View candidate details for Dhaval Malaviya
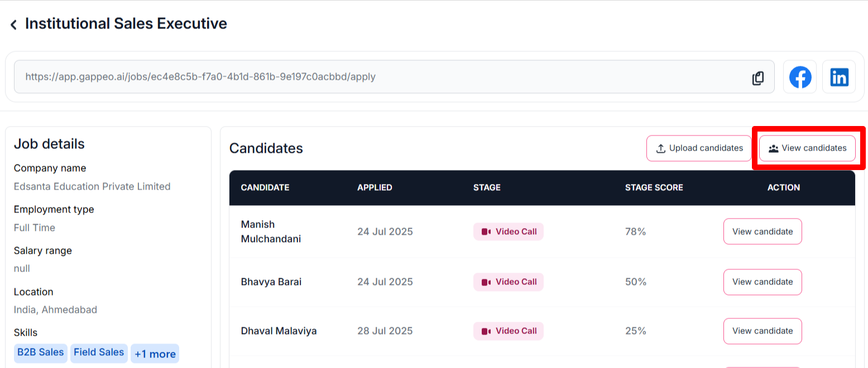The width and height of the screenshot is (868, 368). coord(763,331)
